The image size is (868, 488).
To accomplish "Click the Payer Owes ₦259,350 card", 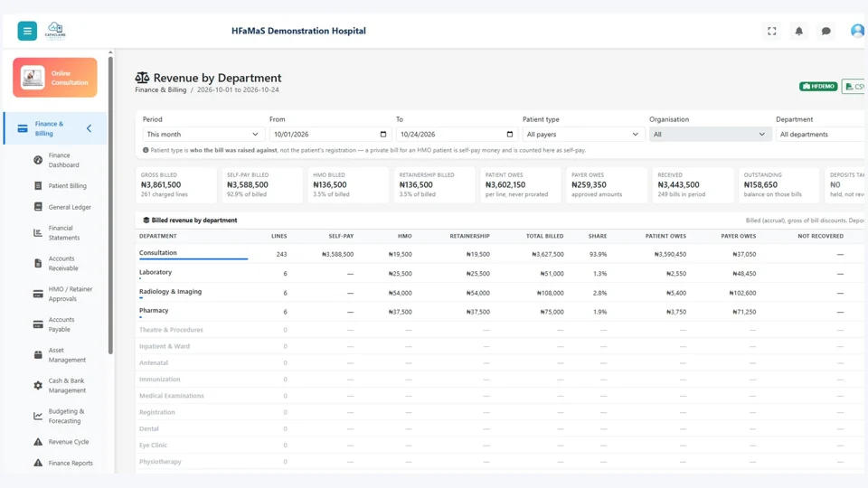I will coord(607,184).
